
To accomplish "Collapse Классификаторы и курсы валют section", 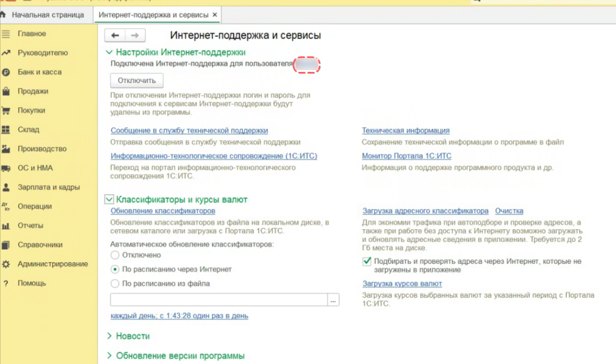I will 109,199.
